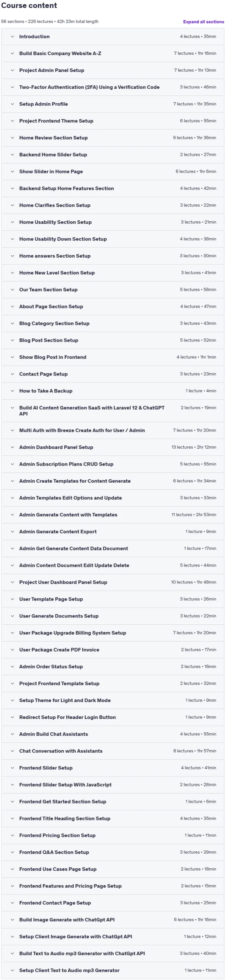The height and width of the screenshot is (980, 225).
Task: Expand the Introduction section chevron
Action: pyautogui.click(x=12, y=37)
